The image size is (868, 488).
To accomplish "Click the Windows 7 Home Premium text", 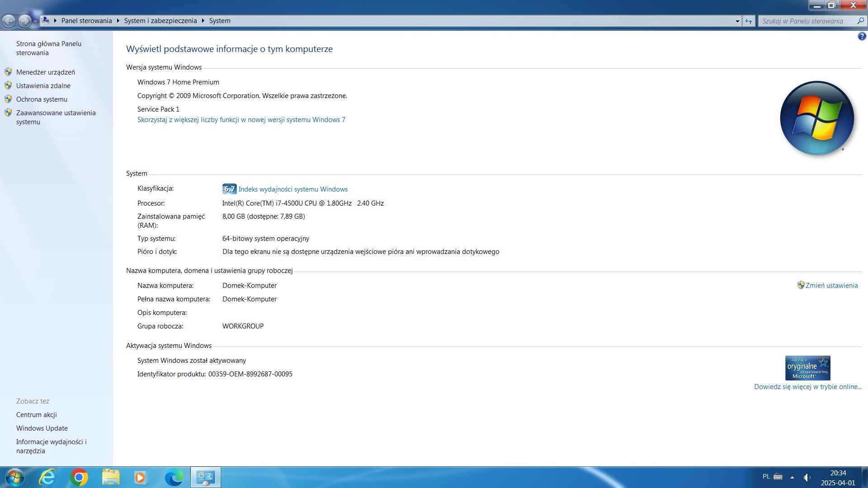I will point(178,82).
